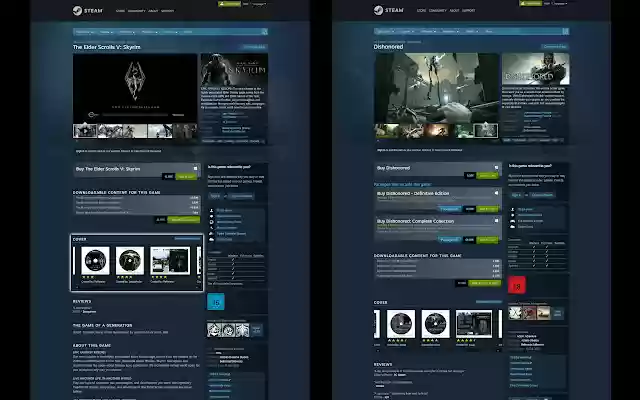Click the Skyrim header capsule image
The height and width of the screenshot is (400, 640).
234,69
